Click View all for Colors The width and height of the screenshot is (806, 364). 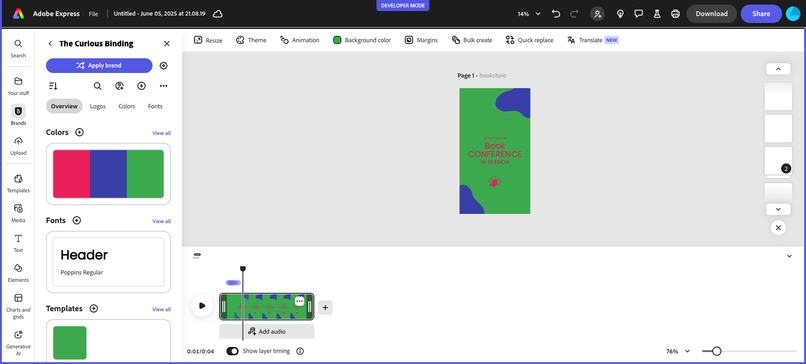pyautogui.click(x=161, y=133)
